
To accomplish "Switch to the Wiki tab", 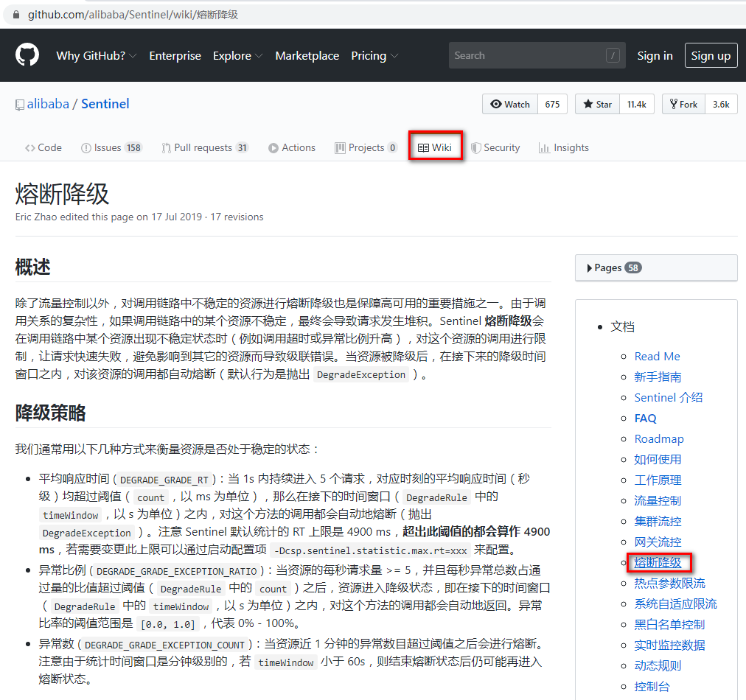I will tap(435, 147).
